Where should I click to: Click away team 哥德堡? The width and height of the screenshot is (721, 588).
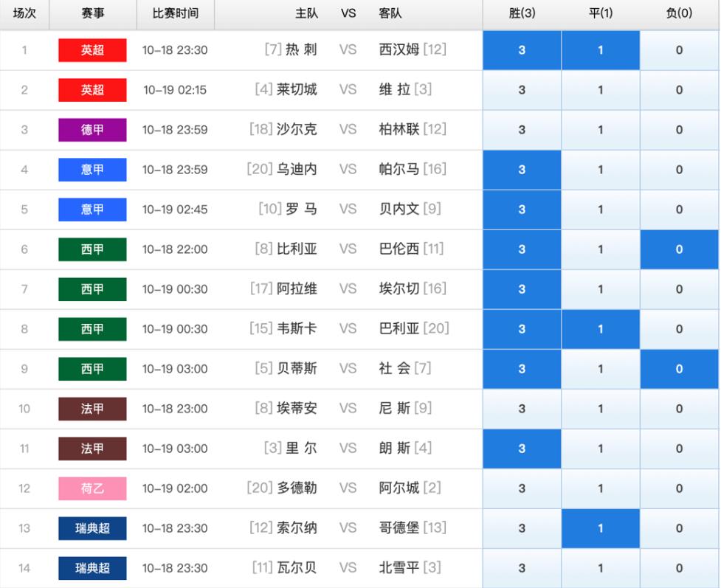(x=399, y=528)
